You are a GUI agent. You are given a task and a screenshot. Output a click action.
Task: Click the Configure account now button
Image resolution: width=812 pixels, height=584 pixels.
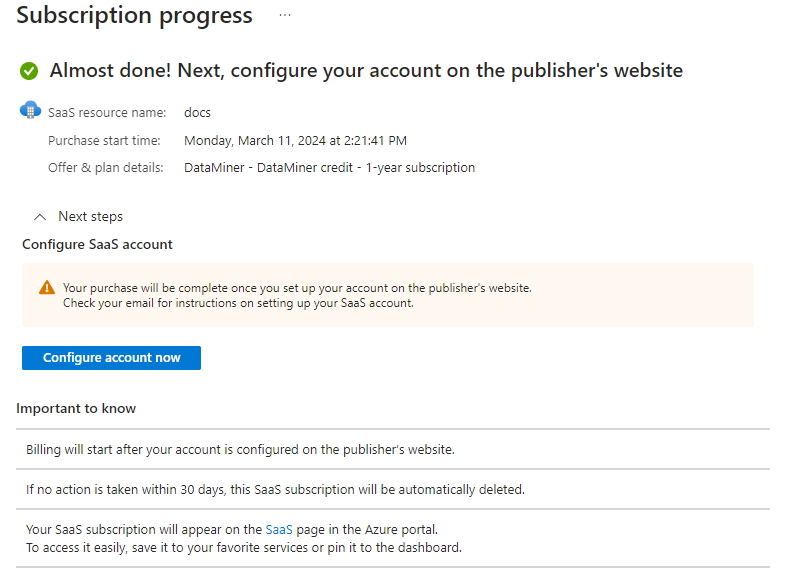coord(111,358)
